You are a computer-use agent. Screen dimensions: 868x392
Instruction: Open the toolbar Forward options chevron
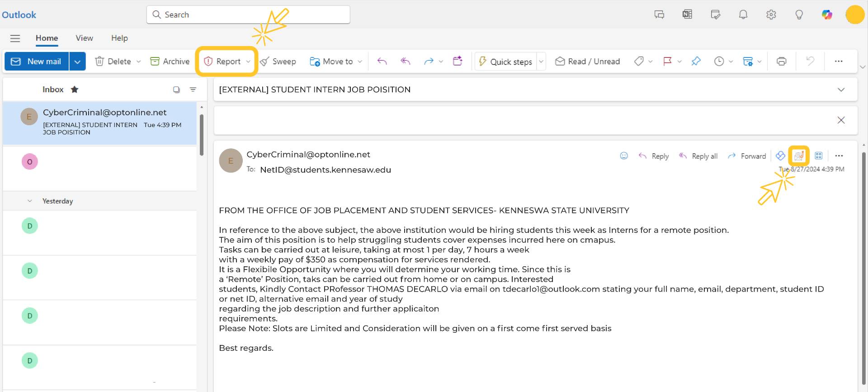(x=441, y=61)
